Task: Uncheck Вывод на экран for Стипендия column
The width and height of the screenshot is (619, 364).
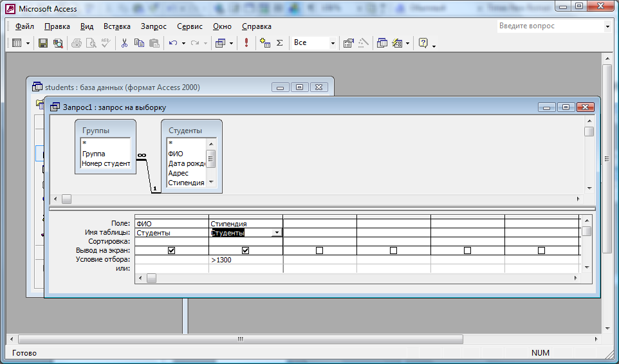Action: pyautogui.click(x=246, y=250)
